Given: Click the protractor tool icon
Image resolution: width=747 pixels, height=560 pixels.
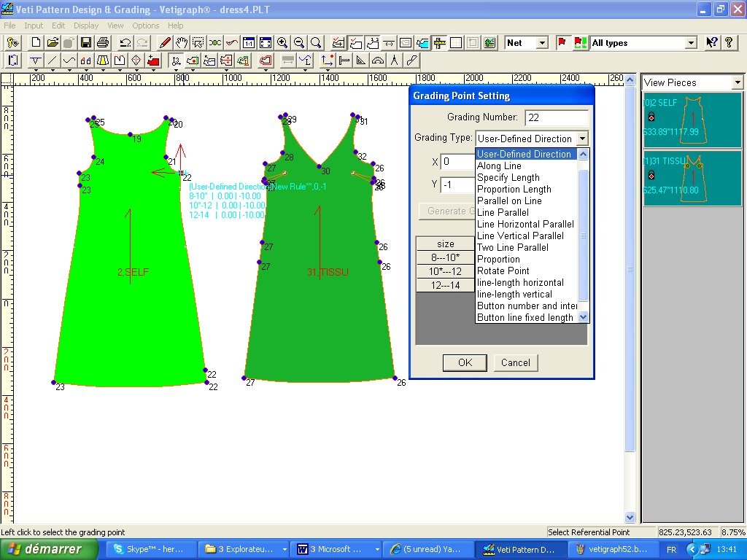Looking at the screenshot, I should coord(378,61).
